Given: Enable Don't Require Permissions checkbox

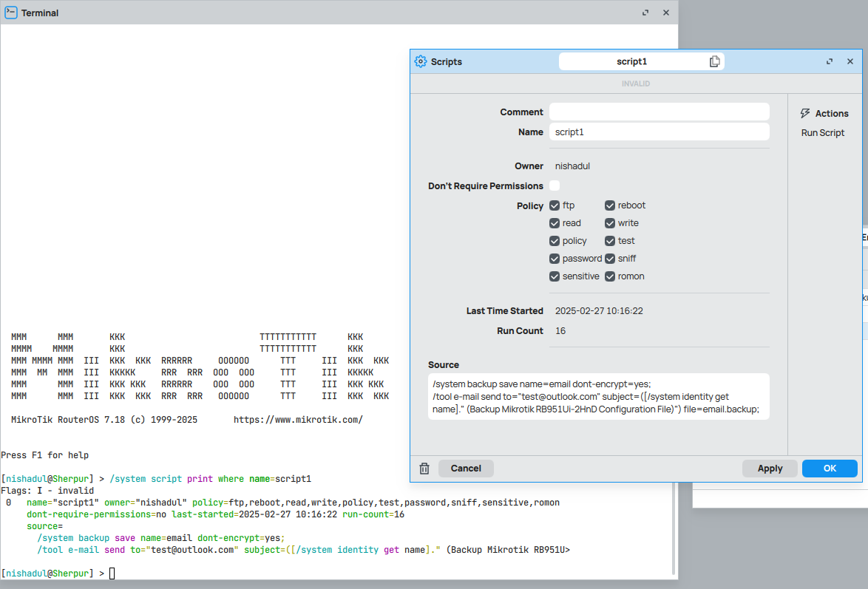Looking at the screenshot, I should [555, 186].
